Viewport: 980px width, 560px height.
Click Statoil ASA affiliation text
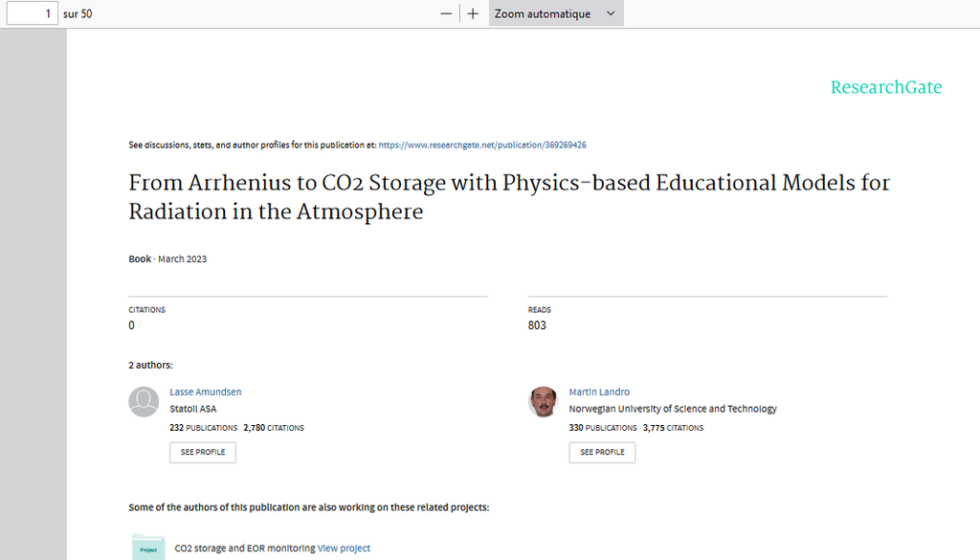coord(193,409)
